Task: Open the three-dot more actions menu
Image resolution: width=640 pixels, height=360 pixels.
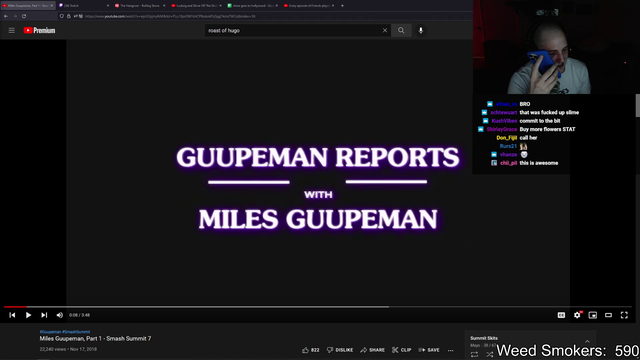Action: click(451, 350)
